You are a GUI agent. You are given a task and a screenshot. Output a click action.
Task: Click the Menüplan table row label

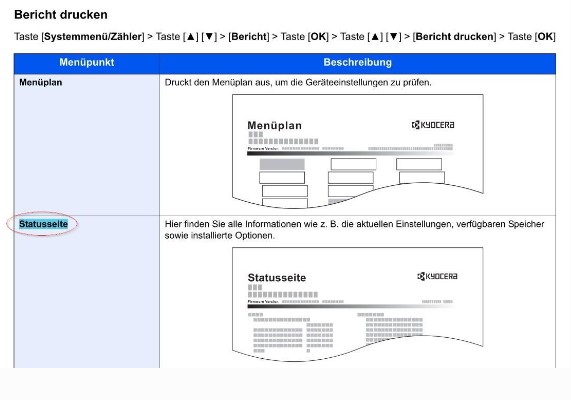click(x=41, y=82)
